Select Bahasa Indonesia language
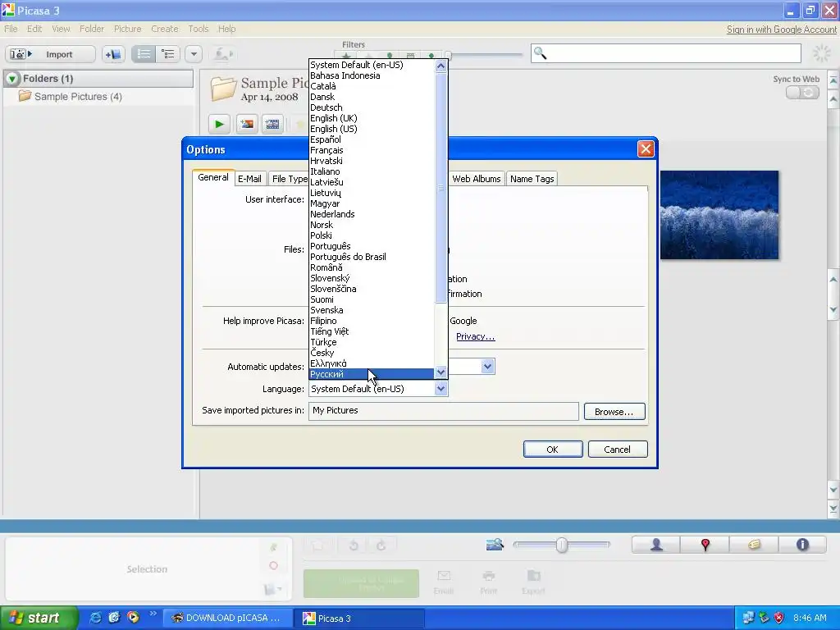Screen dimensions: 840x630 372,75
